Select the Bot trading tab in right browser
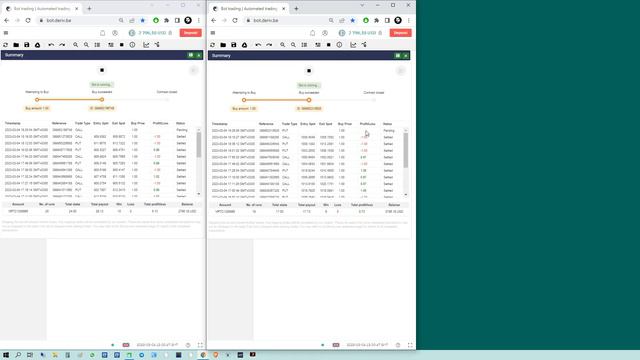 [249, 9]
